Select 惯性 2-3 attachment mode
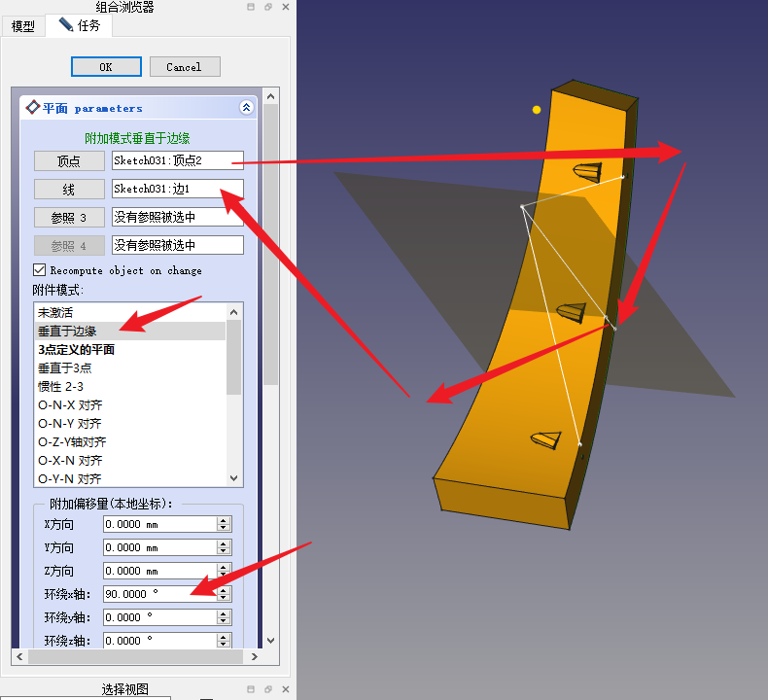This screenshot has height=700, width=768. [130, 387]
